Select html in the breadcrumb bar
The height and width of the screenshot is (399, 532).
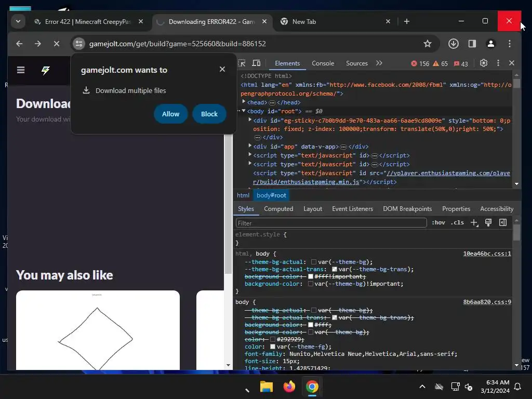(243, 195)
